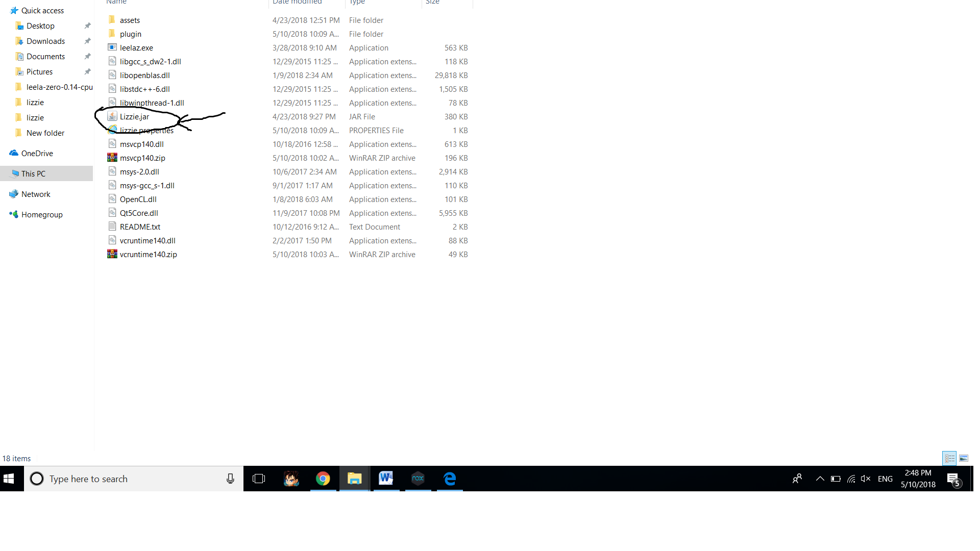
Task: Launch Microsoft Edge from the taskbar
Action: pyautogui.click(x=450, y=479)
